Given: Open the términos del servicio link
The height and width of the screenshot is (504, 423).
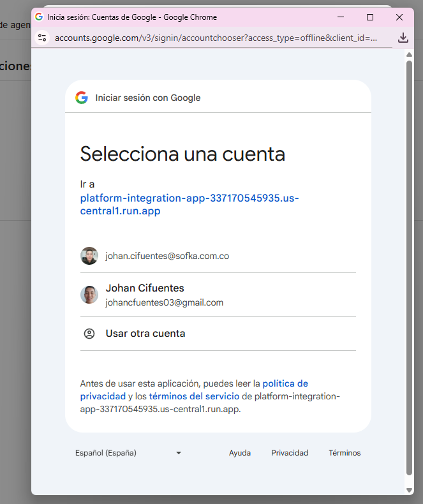Looking at the screenshot, I should (x=194, y=396).
